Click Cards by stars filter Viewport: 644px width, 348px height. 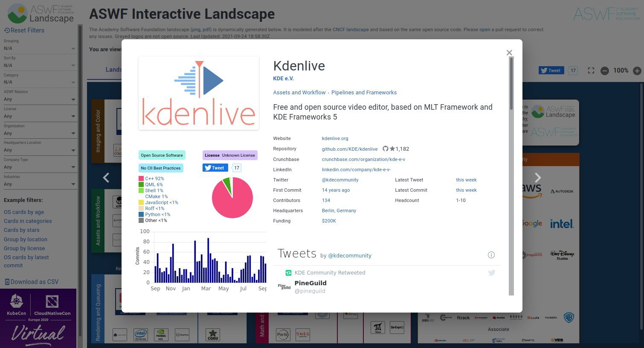pyautogui.click(x=21, y=230)
